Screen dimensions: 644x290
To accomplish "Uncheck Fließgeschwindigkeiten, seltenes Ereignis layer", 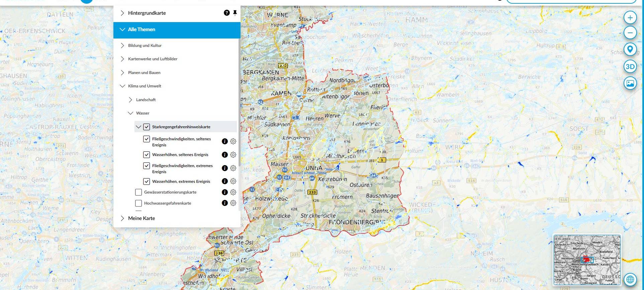I will pyautogui.click(x=147, y=139).
